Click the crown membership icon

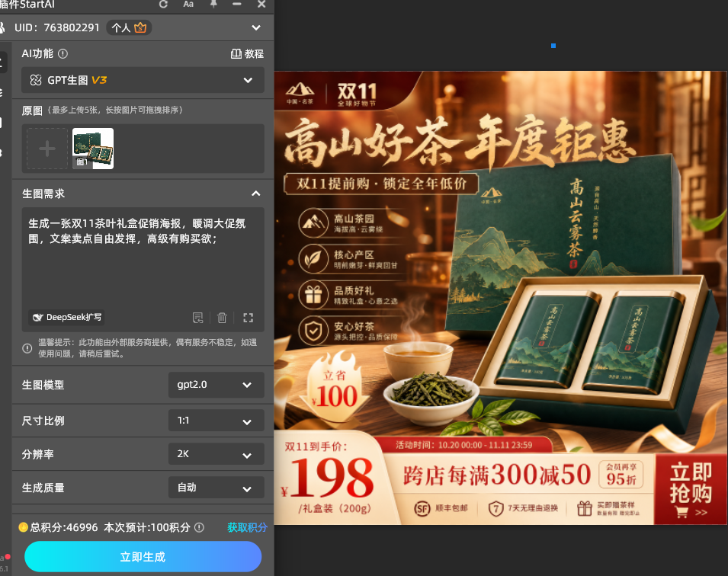[x=140, y=28]
